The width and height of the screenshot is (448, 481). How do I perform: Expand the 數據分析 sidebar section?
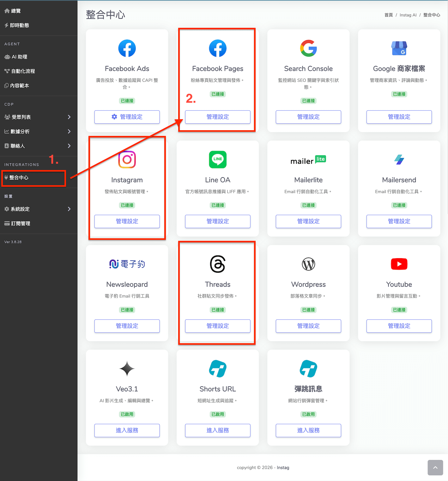(38, 131)
